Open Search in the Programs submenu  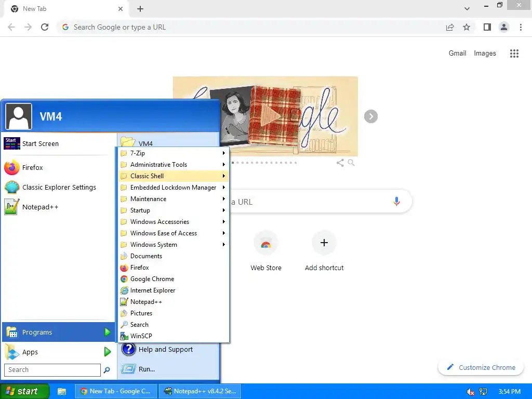(x=174, y=325)
